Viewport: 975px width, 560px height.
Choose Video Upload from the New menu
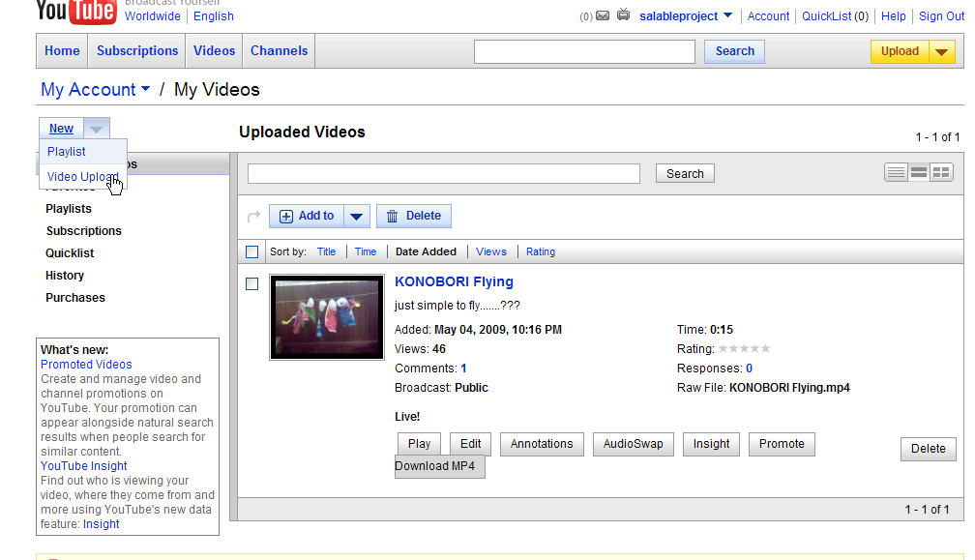tap(83, 177)
